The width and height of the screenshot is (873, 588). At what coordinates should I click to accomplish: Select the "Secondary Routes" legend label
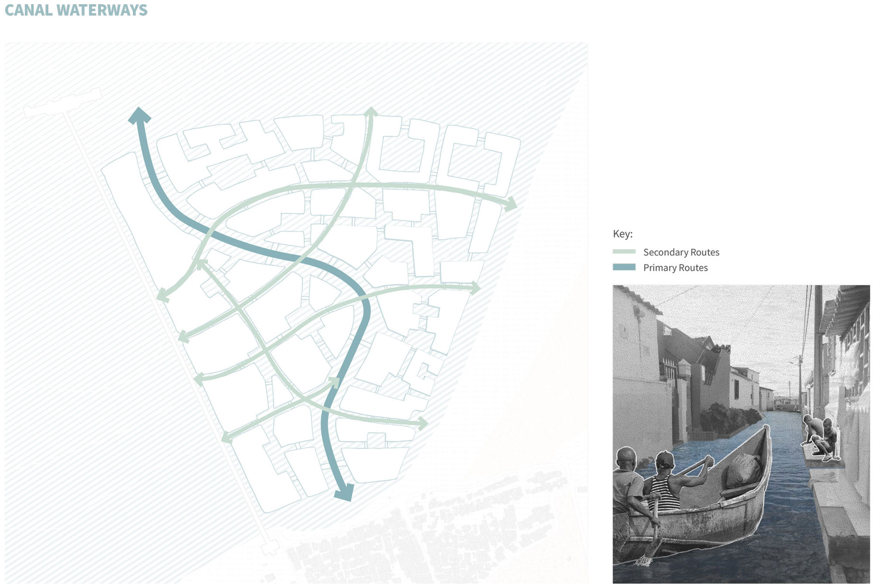(681, 252)
